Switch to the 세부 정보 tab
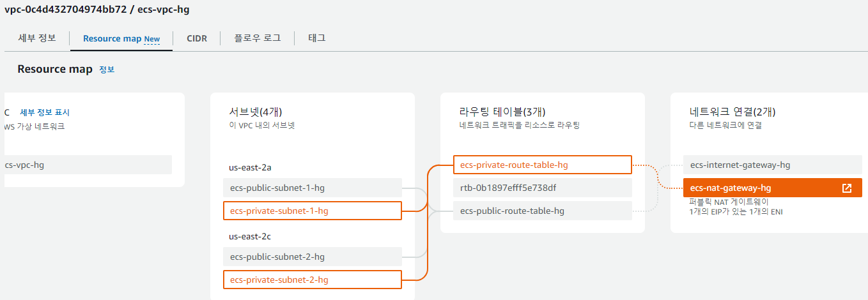The image size is (868, 300). pyautogui.click(x=37, y=38)
